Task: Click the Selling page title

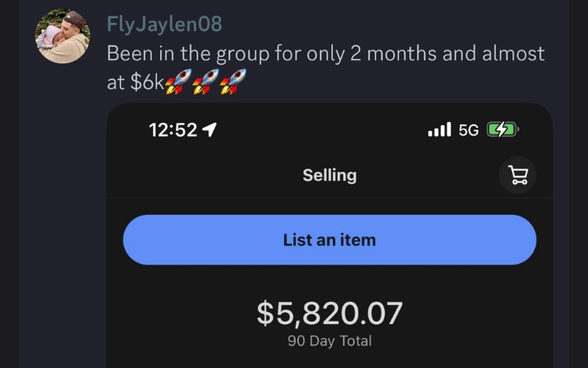Action: [329, 175]
